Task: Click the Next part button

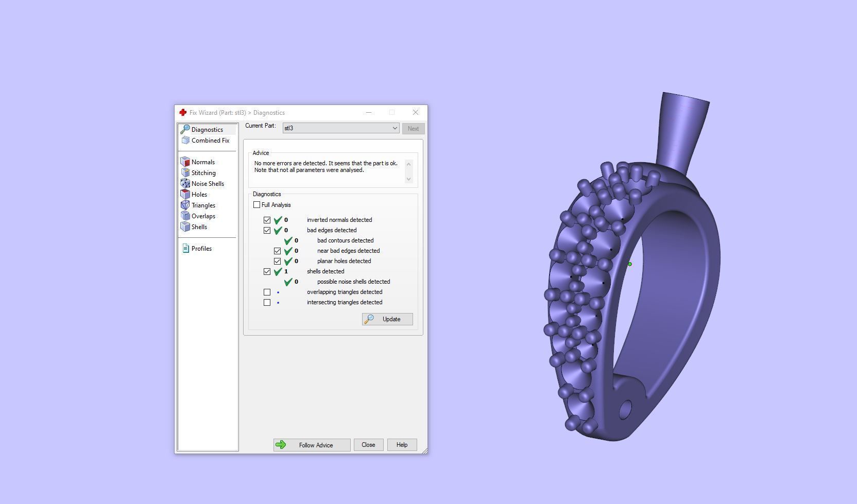Action: pyautogui.click(x=413, y=129)
